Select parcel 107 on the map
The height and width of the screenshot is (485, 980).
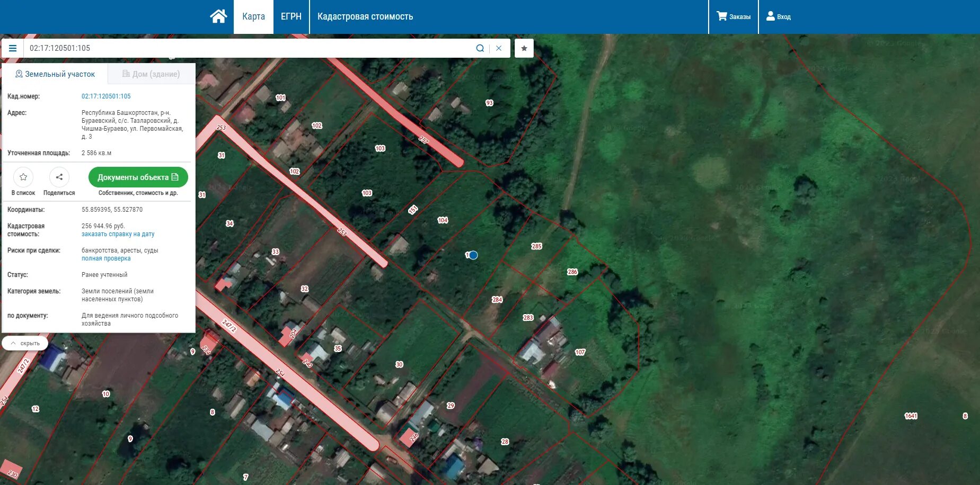[580, 352]
